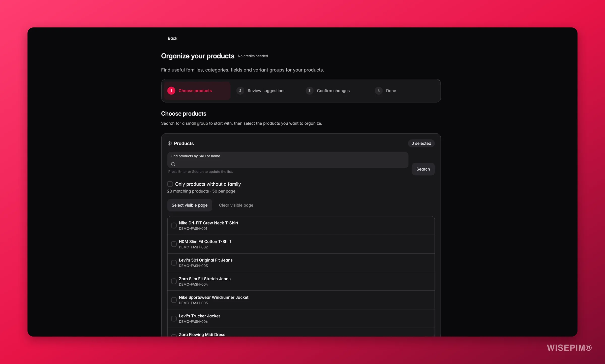Click SKU text DEMO-FASH-001

(193, 229)
